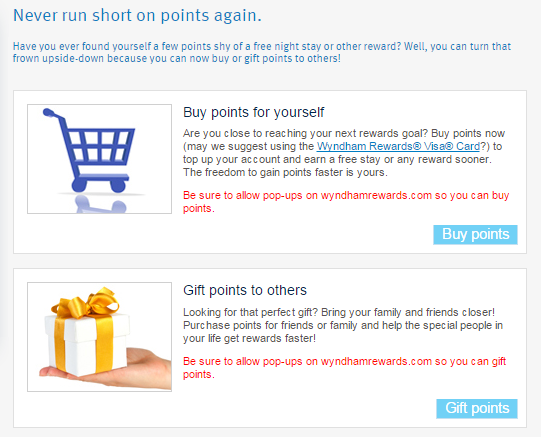Click 'Looking for that perfect gift?' sentence
Viewport: 541px width, 437px height.
coord(250,312)
